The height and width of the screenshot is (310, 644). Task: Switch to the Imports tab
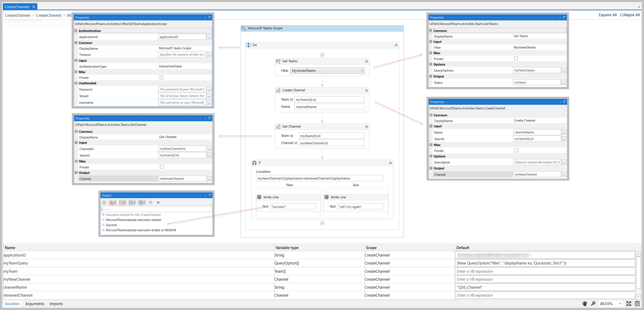(x=56, y=304)
